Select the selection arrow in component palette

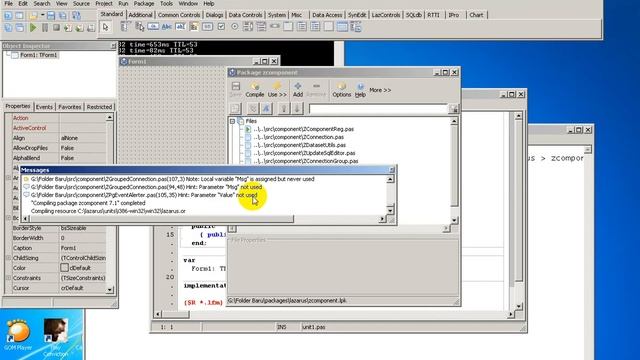point(106,27)
